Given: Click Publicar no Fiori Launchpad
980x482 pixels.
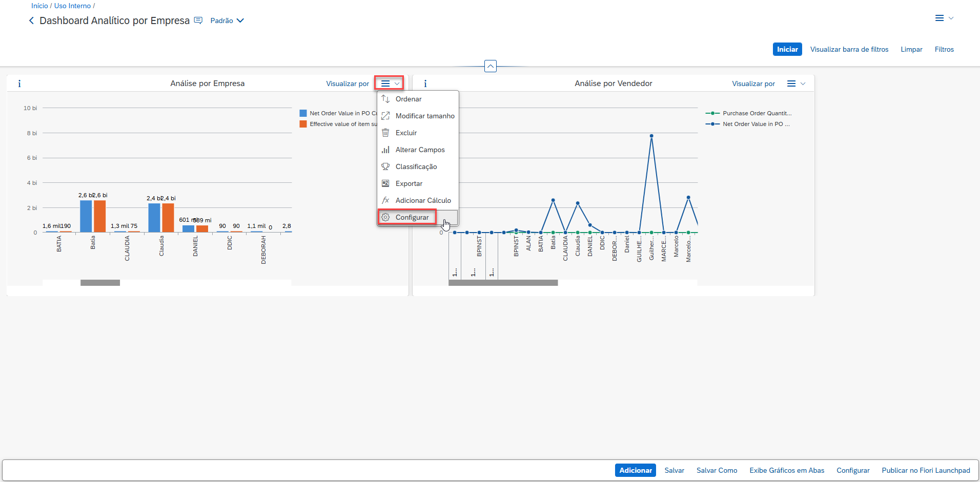Looking at the screenshot, I should (x=925, y=470).
